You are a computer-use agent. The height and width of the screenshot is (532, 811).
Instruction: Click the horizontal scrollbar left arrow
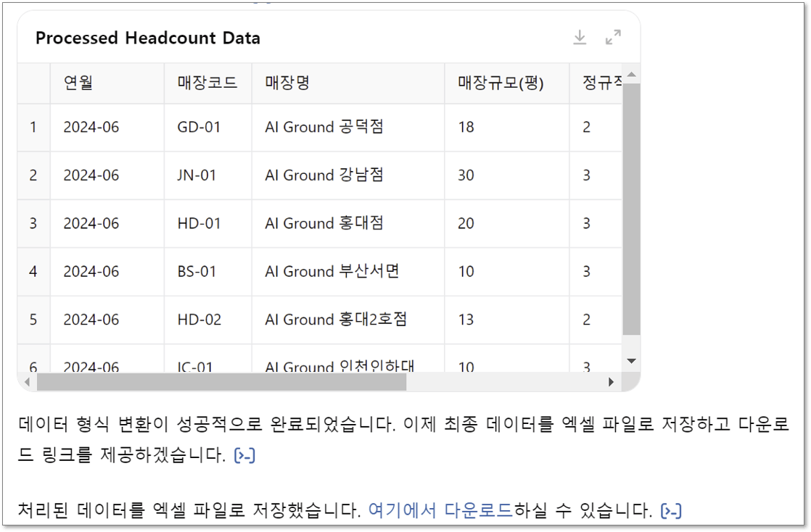(x=27, y=382)
